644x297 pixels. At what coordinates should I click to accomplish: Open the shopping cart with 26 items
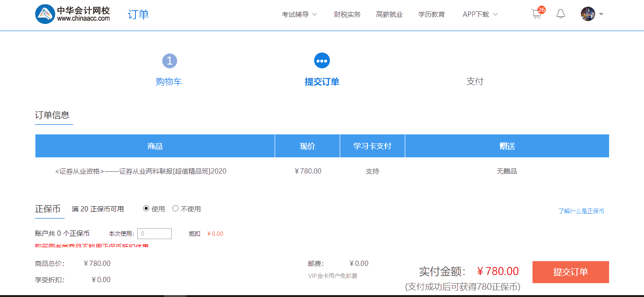[x=536, y=14]
